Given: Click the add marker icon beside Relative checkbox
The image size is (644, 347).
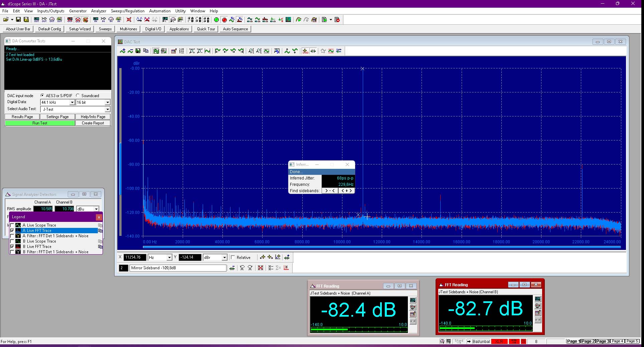Looking at the screenshot, I should coord(287,257).
